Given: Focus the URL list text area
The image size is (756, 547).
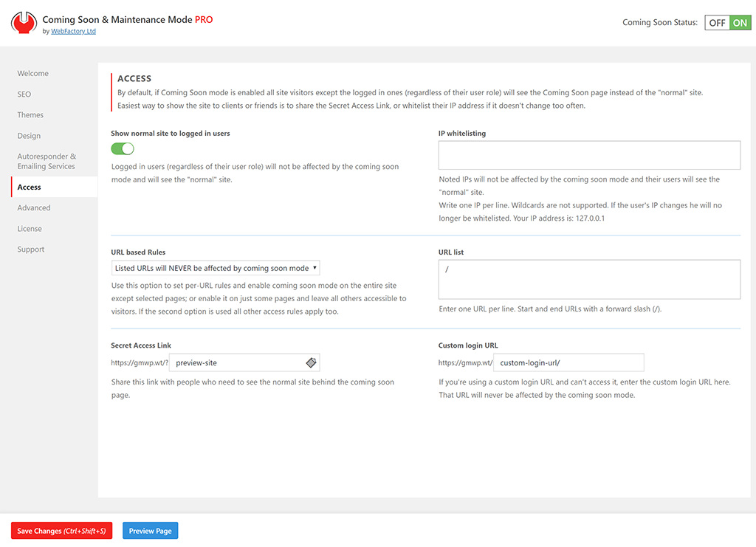Looking at the screenshot, I should [588, 279].
